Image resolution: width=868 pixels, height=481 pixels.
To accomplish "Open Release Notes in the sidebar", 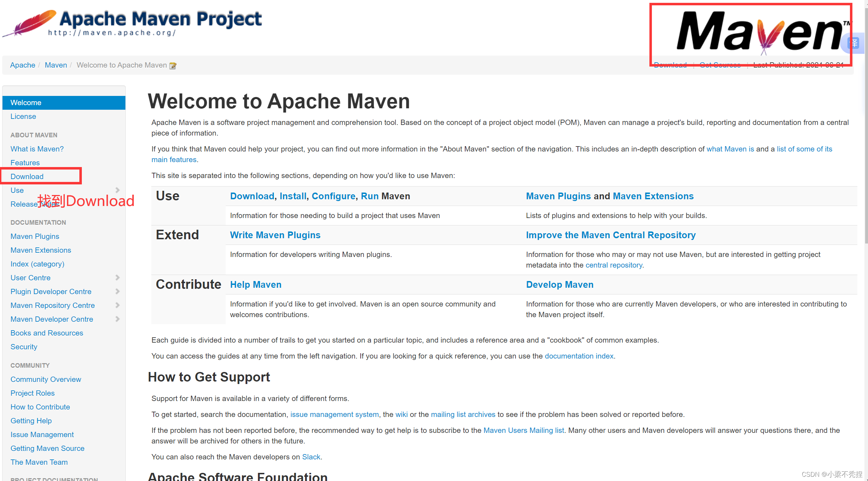I will click(35, 204).
